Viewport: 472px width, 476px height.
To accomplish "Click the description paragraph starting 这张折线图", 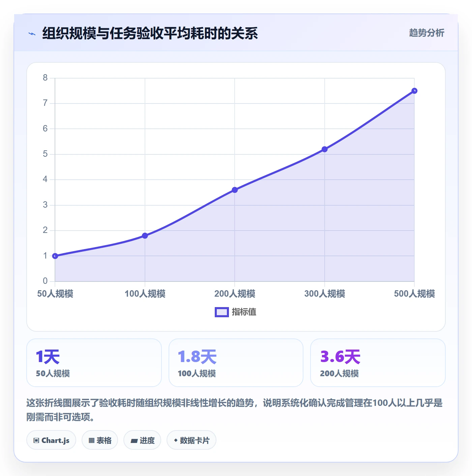I will point(235,410).
